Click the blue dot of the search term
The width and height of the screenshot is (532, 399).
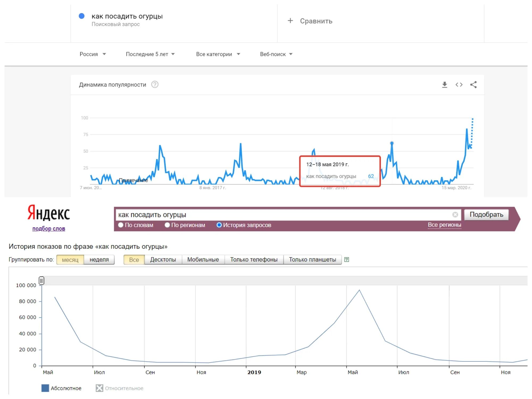click(x=82, y=16)
